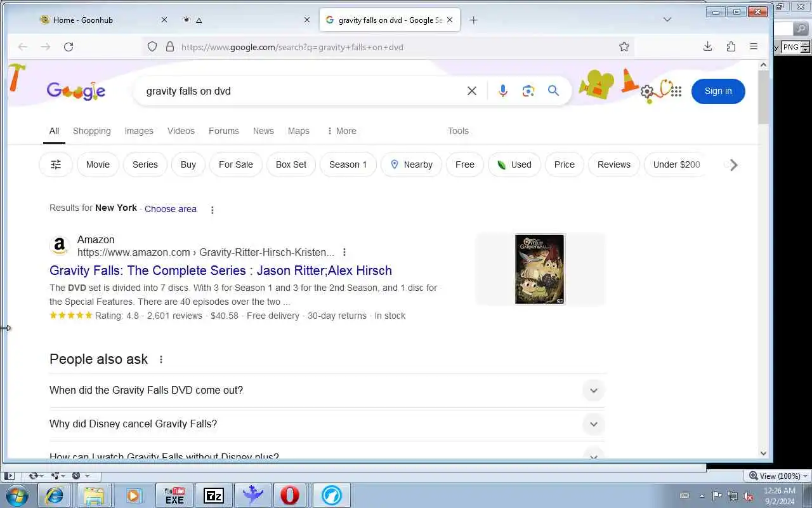
Task: Apply the Under $200 filter chip
Action: pos(676,164)
